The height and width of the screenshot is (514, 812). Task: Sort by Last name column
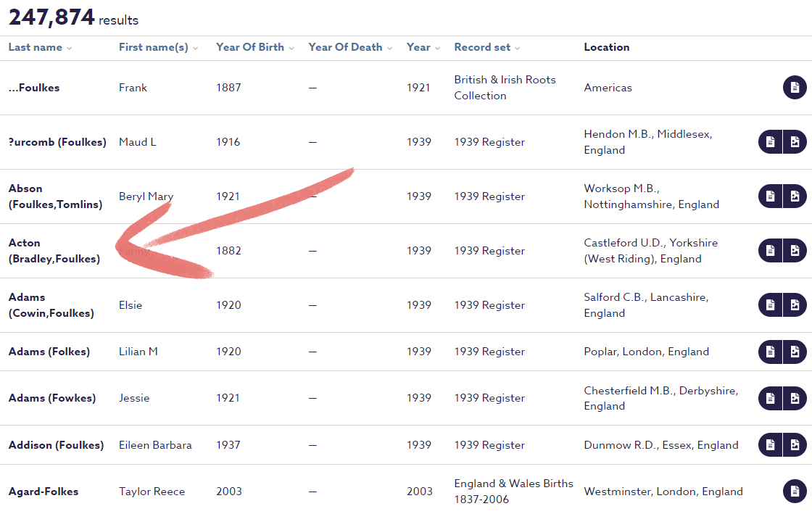pos(40,47)
